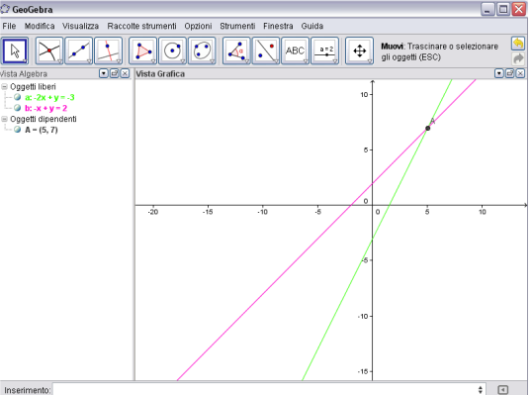532x395 pixels.
Task: Open input bar command history stepper
Action: pyautogui.click(x=481, y=390)
